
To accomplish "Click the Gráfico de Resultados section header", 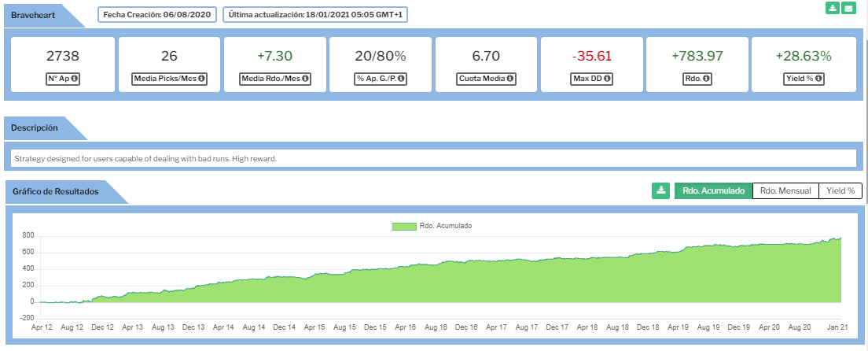I will [55, 191].
